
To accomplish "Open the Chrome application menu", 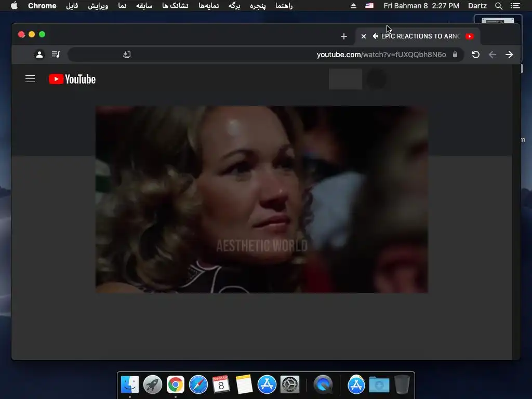I will [x=42, y=6].
